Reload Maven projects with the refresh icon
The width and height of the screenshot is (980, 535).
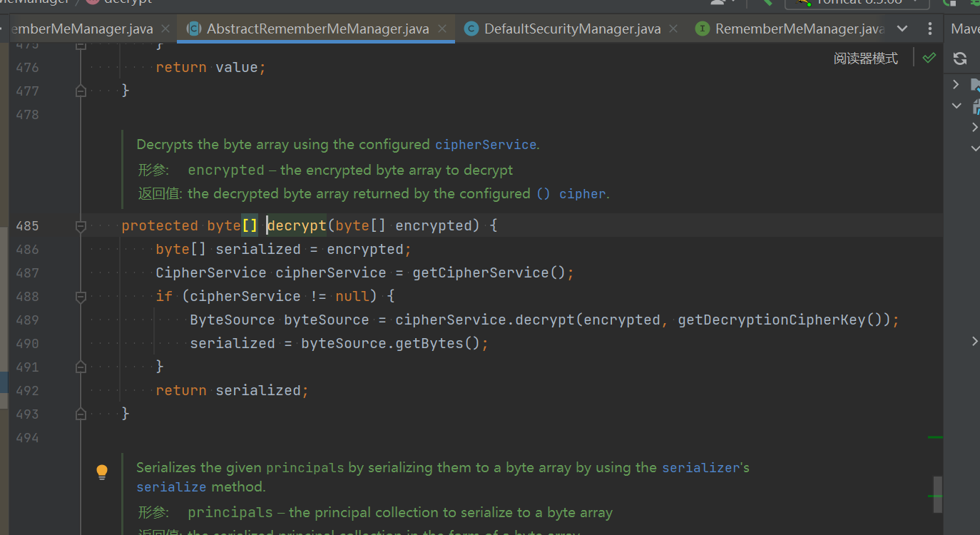pyautogui.click(x=960, y=58)
